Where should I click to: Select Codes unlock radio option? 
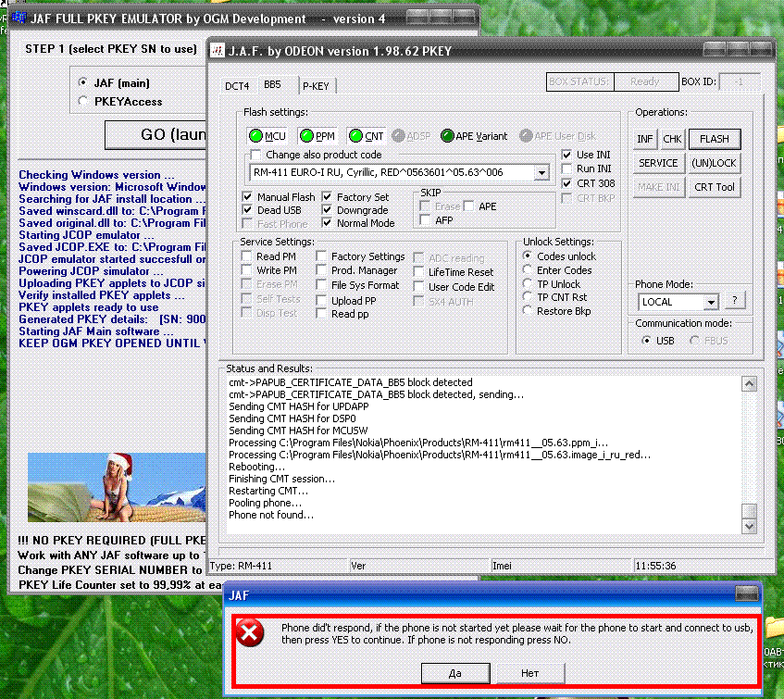click(527, 256)
